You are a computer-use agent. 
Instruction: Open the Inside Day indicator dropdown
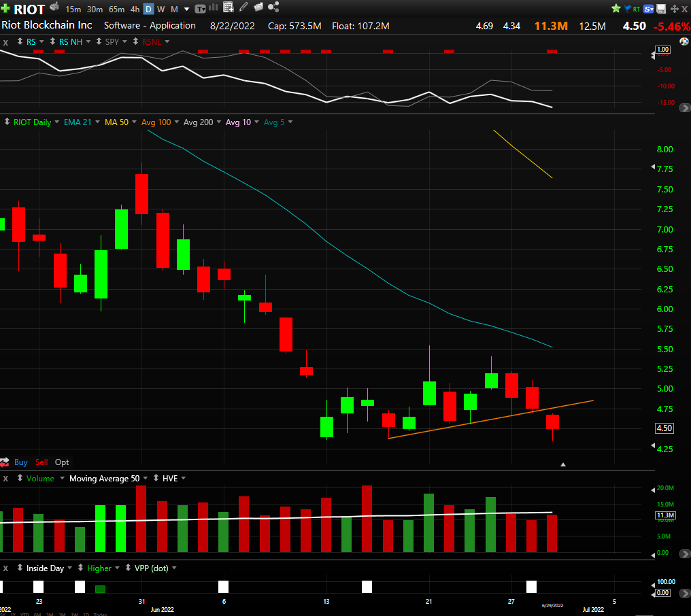click(x=69, y=568)
